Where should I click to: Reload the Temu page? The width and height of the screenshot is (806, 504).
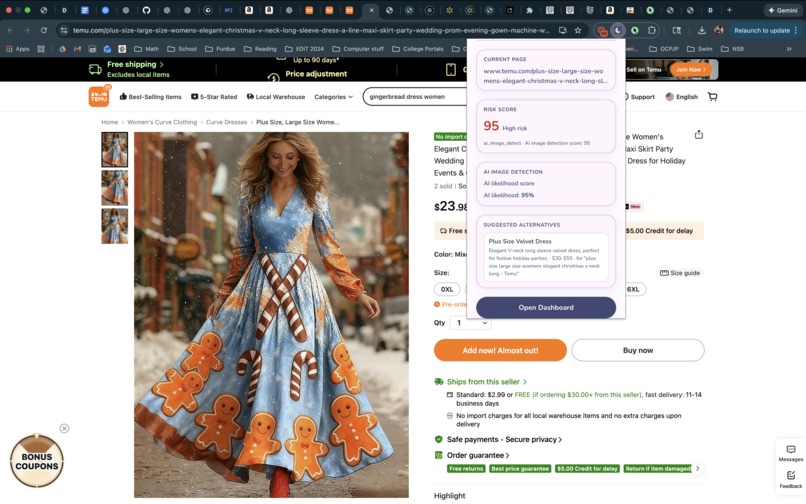[x=44, y=30]
